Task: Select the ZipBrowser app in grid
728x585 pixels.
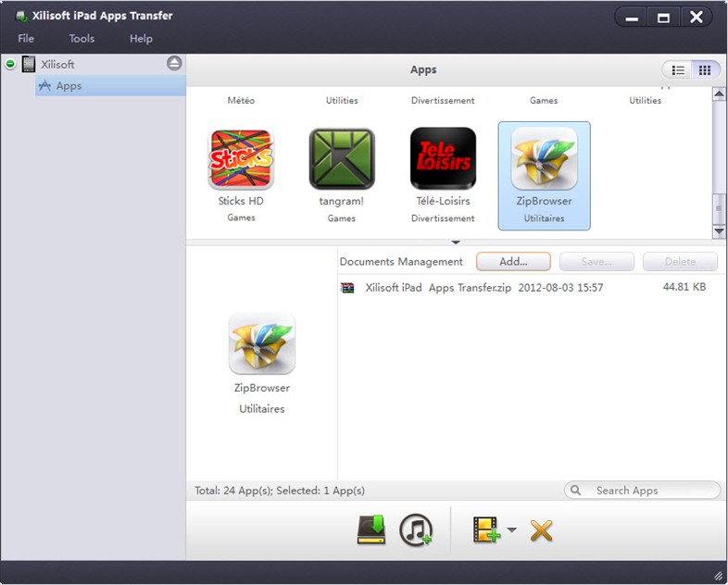Action: [x=544, y=176]
